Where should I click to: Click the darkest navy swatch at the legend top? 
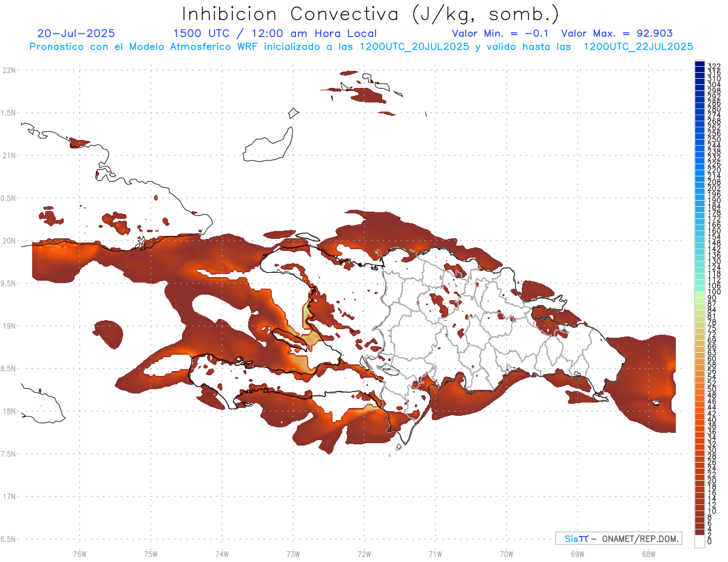699,64
